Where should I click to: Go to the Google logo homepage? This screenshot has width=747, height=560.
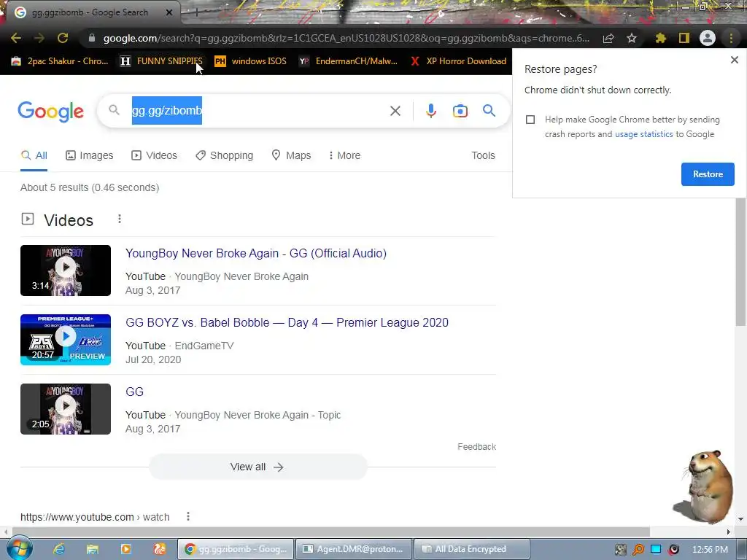(x=50, y=112)
